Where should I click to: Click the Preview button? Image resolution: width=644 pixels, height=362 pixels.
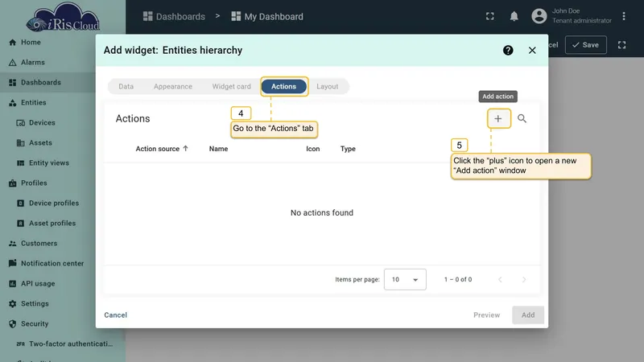point(487,315)
